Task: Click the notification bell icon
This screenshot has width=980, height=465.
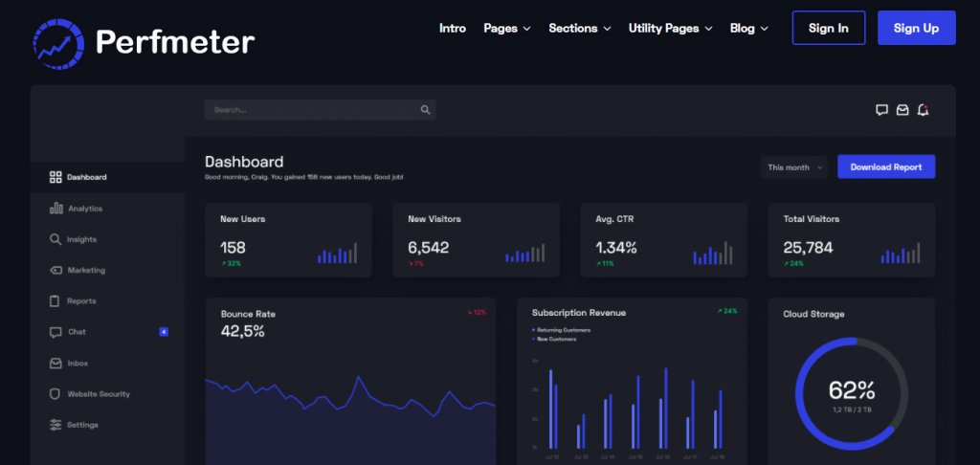Action: (923, 110)
